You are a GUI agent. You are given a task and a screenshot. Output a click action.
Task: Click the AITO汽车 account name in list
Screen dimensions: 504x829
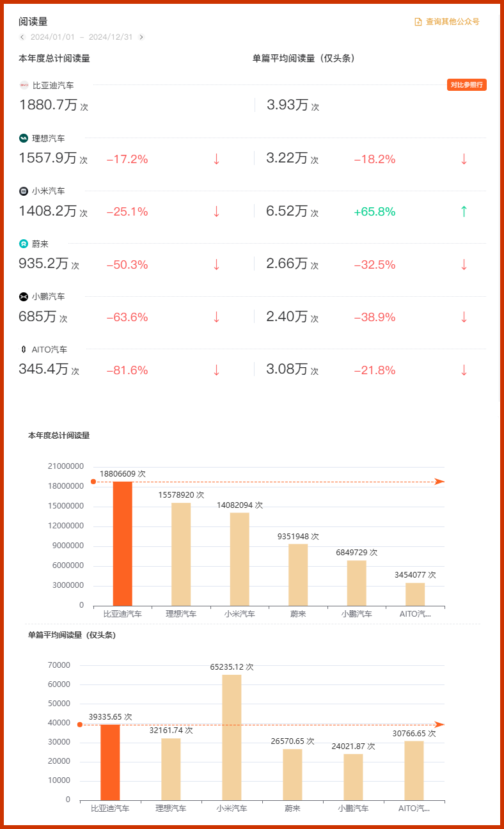tap(50, 350)
